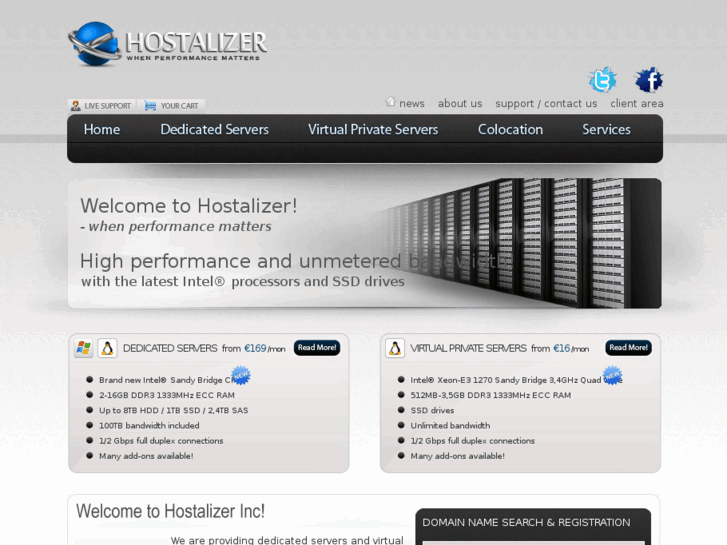727x545 pixels.
Task: Open the Home menu item
Action: coord(102,129)
